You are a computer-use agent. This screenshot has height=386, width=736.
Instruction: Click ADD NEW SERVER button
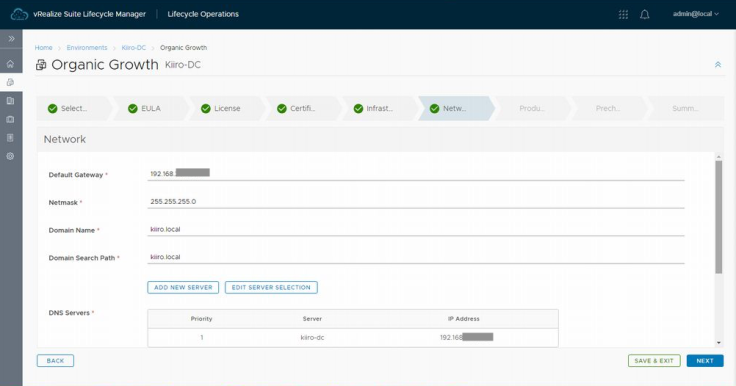pos(183,287)
